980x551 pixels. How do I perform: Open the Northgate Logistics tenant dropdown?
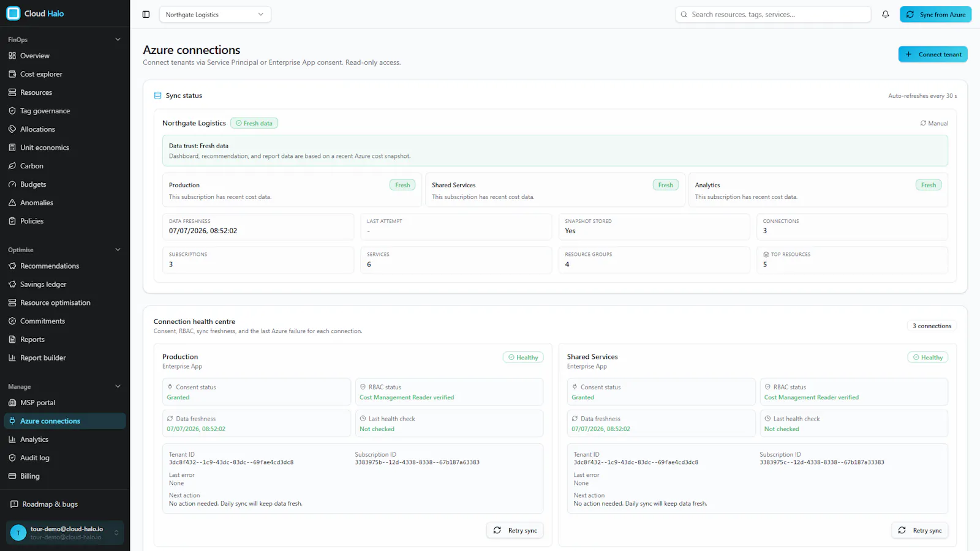pos(215,14)
